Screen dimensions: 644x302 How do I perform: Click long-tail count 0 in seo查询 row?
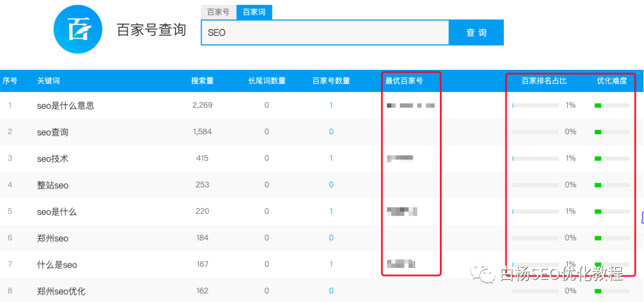pyautogui.click(x=267, y=131)
